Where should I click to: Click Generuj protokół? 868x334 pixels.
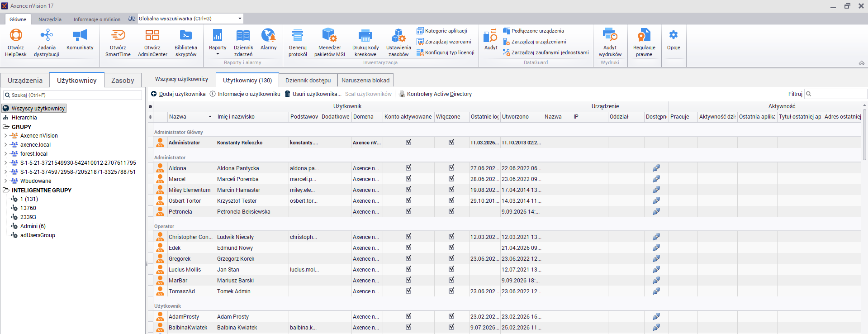pos(298,42)
